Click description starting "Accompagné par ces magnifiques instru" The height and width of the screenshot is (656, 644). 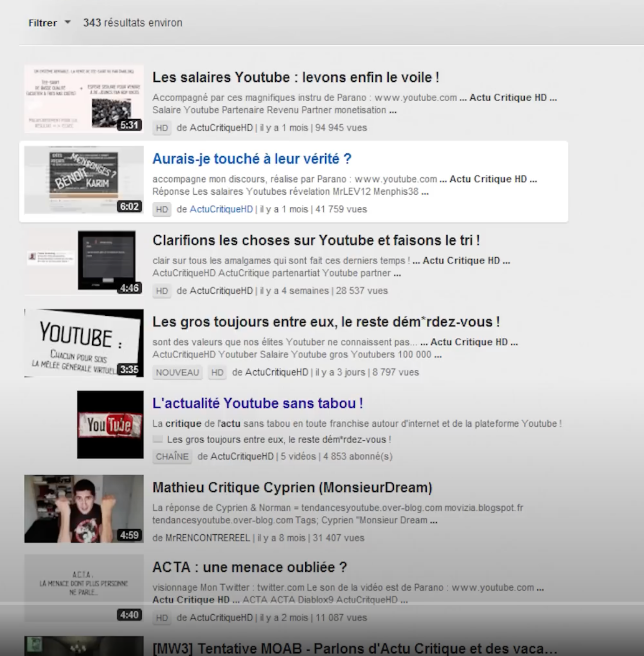click(355, 104)
